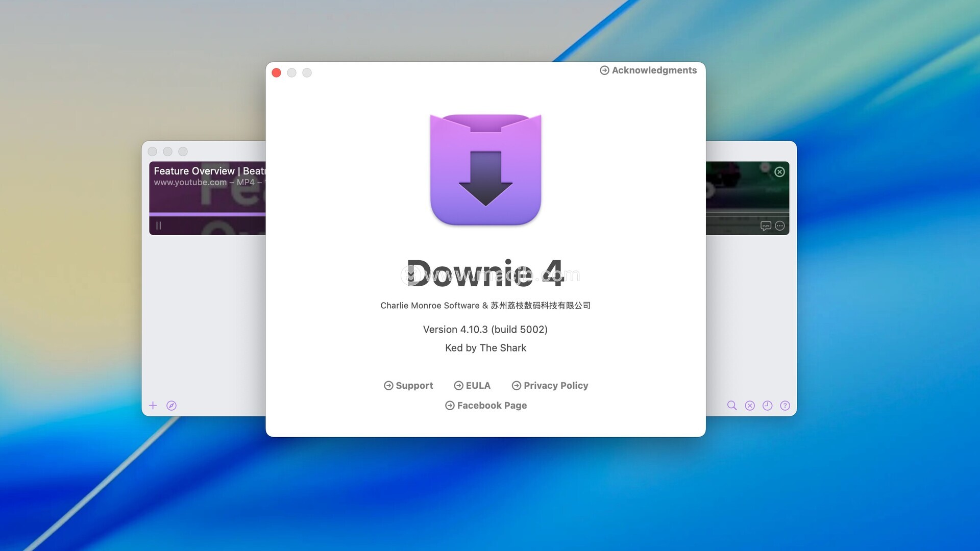
Task: Click the www.youtube.com – MP4 subtitle text
Action: click(208, 183)
